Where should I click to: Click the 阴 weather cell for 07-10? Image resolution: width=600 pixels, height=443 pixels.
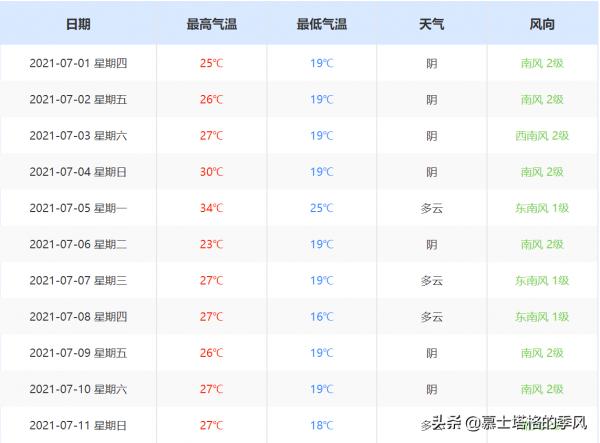tap(432, 389)
